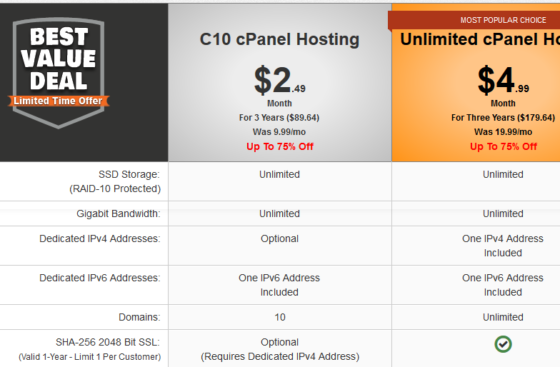The width and height of the screenshot is (560, 367).
Task: Click For 3 Years ($89.64) text
Action: 279,118
